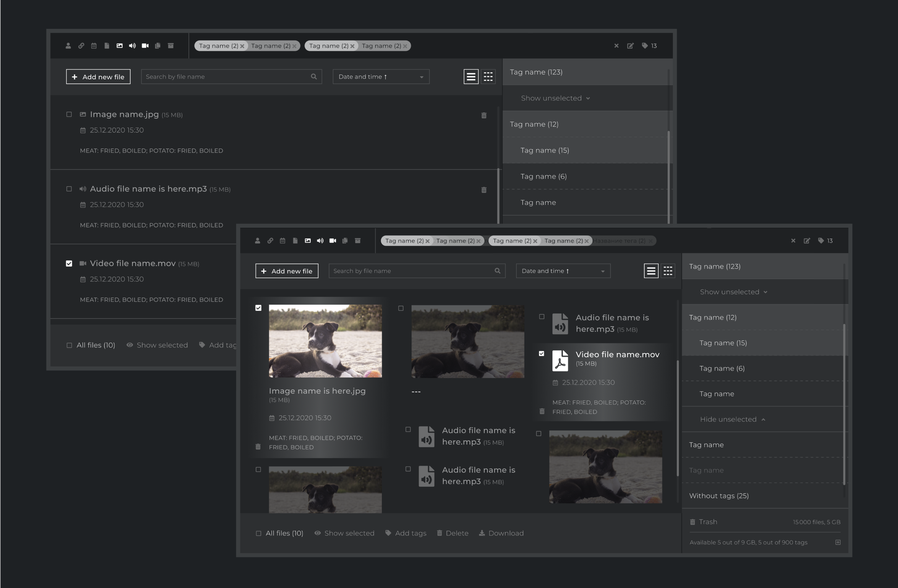Viewport: 898px width, 588px height.
Task: Check the All files (10) checkbox
Action: click(x=258, y=532)
